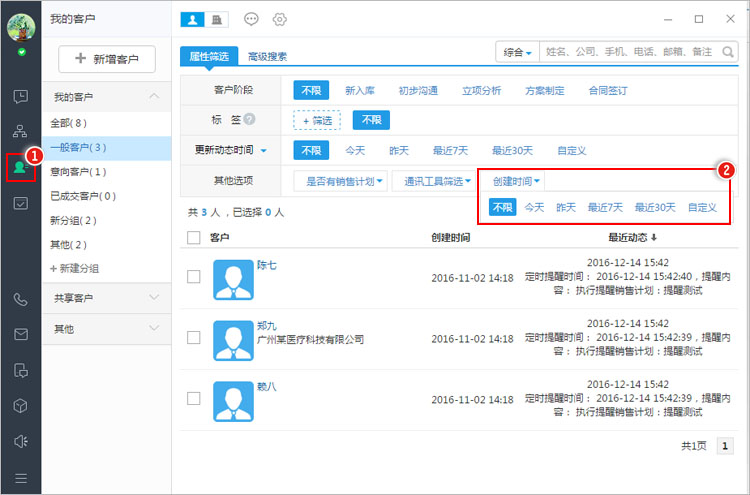The height and width of the screenshot is (495, 750).
Task: Open the customer management sidebar icon
Action: click(20, 167)
